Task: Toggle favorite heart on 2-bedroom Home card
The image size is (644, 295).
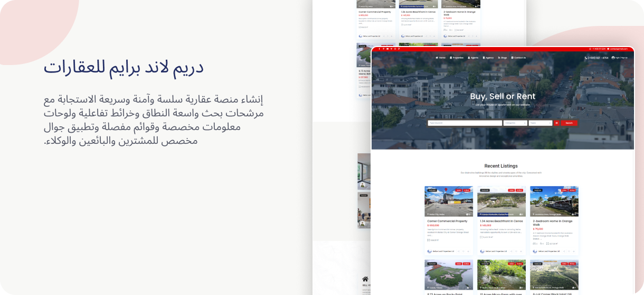Action: pyautogui.click(x=569, y=251)
